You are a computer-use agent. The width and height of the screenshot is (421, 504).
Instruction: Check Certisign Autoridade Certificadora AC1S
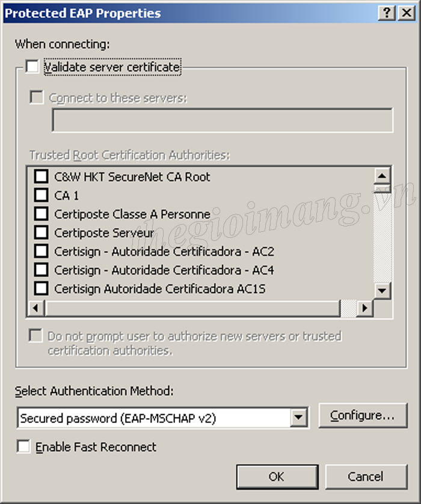click(x=41, y=288)
